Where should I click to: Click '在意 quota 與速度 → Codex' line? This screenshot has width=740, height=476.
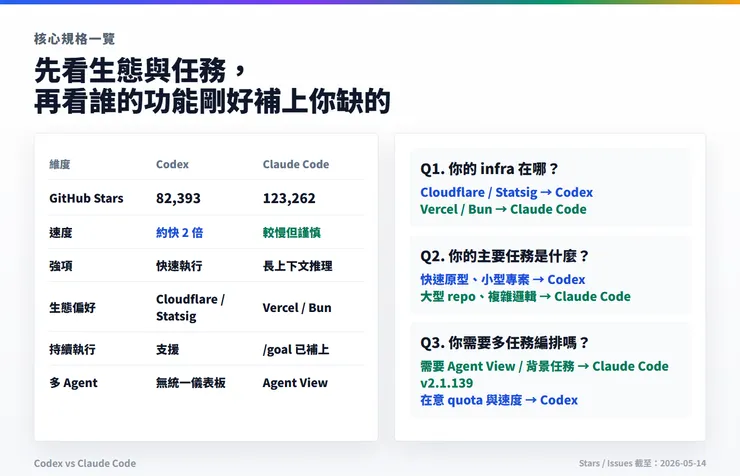pos(499,400)
